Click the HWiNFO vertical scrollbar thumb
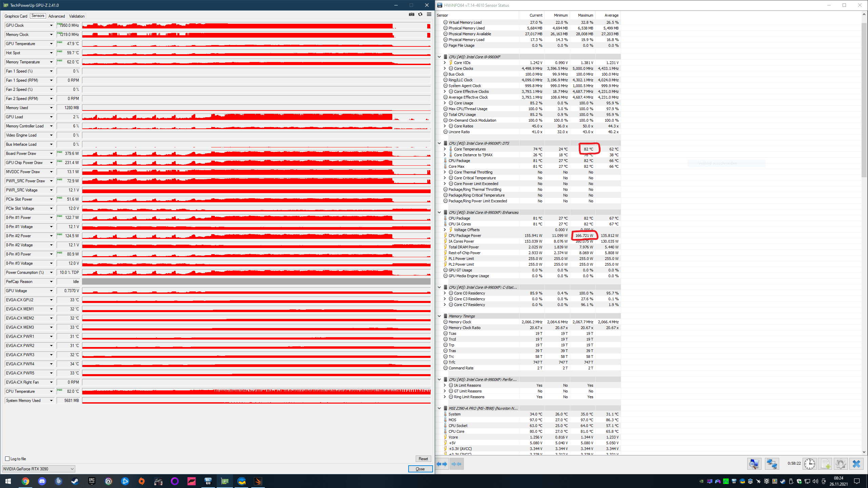This screenshot has height=488, width=868. [x=864, y=100]
